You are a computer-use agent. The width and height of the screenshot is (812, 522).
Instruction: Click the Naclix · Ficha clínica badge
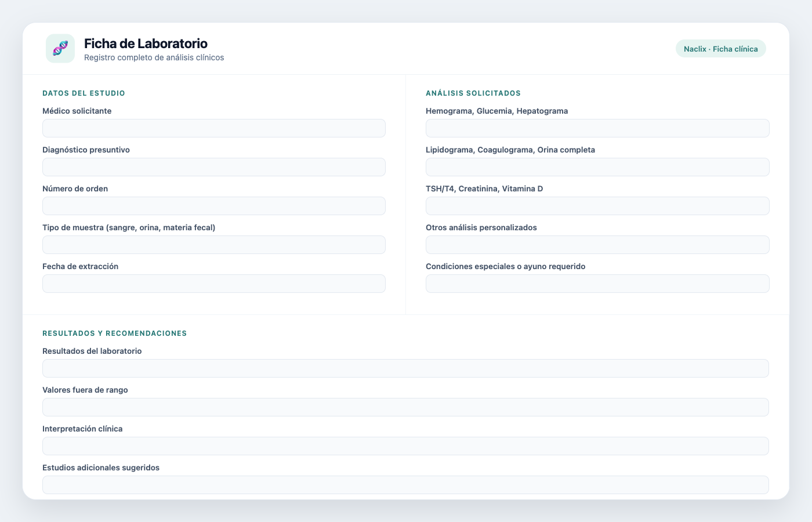coord(721,49)
